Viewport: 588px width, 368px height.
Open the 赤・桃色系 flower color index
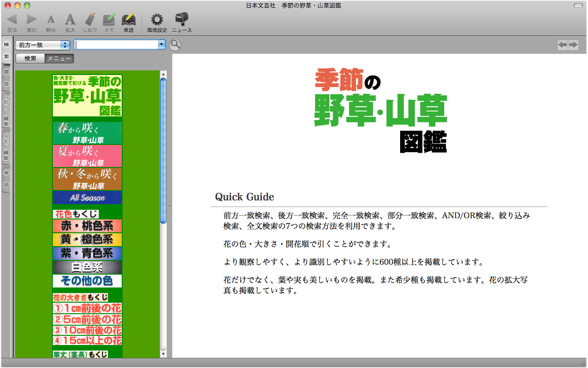click(87, 226)
